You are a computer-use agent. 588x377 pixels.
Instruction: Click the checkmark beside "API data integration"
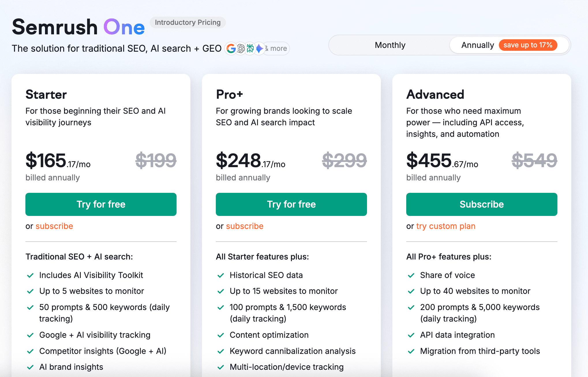[x=411, y=335]
